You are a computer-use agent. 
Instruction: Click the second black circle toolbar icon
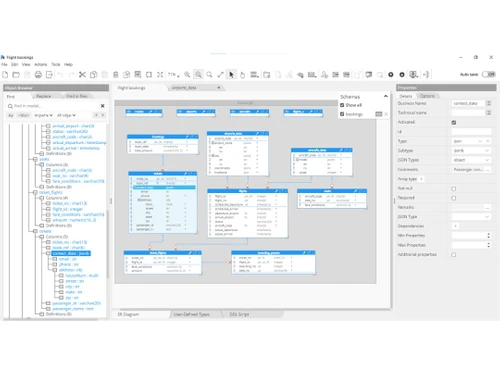[x=402, y=75]
